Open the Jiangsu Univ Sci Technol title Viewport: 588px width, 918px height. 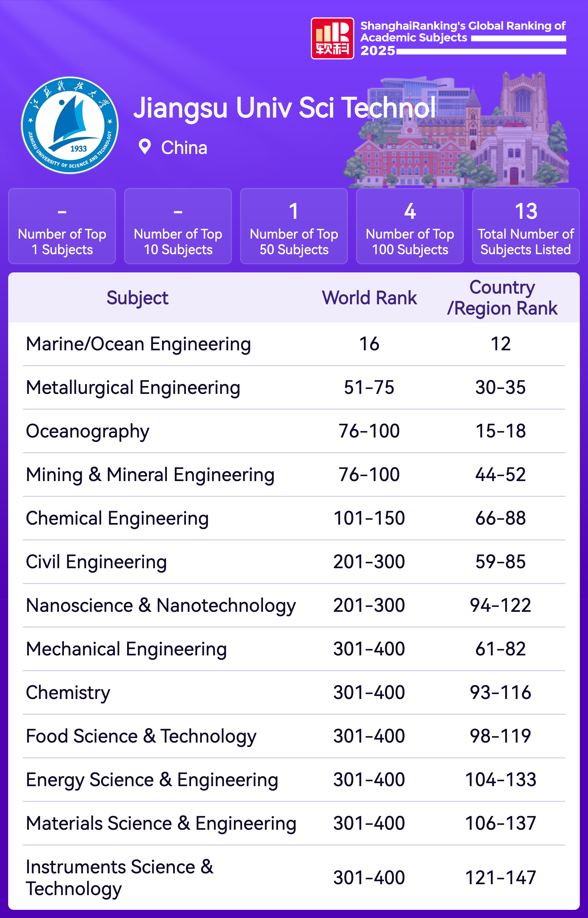[284, 108]
